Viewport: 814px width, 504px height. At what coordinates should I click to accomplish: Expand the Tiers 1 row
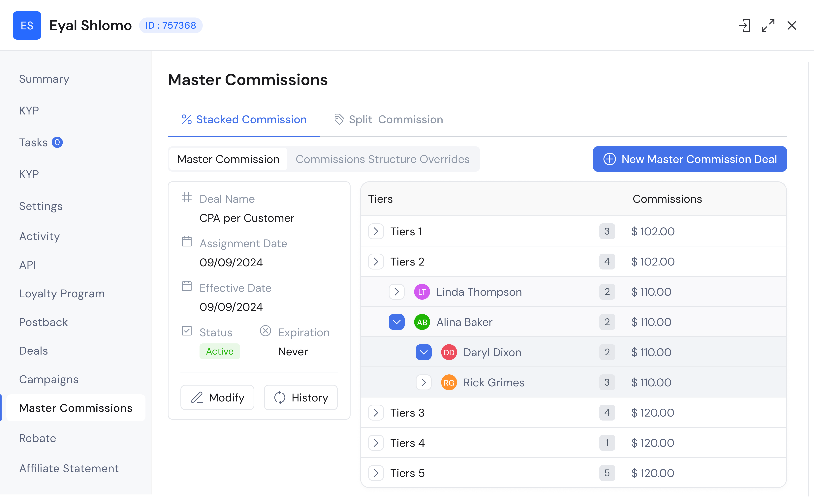click(376, 231)
